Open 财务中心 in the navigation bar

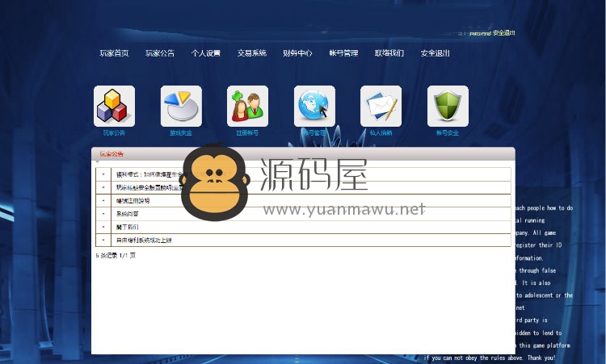point(297,53)
